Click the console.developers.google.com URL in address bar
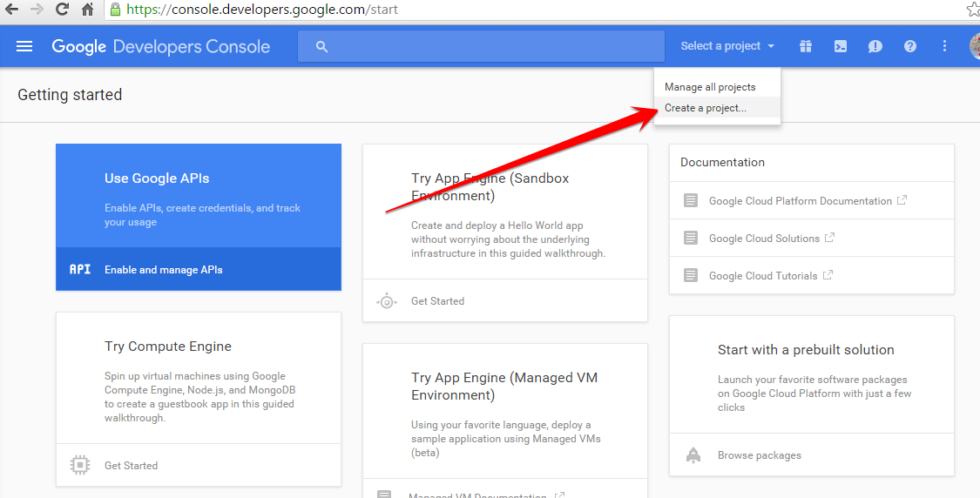980x498 pixels. click(262, 10)
